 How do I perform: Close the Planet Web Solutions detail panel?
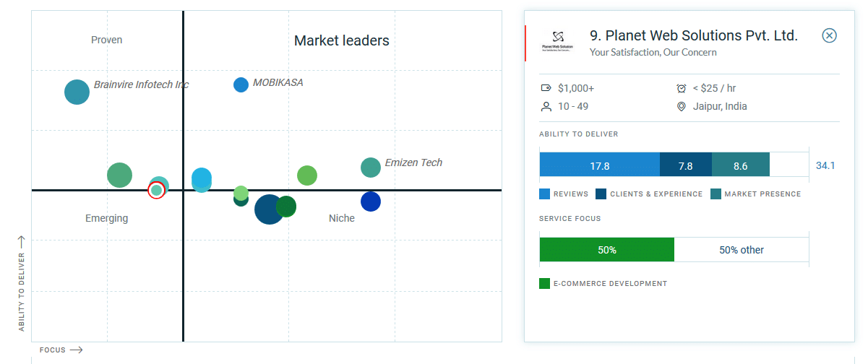tap(830, 35)
